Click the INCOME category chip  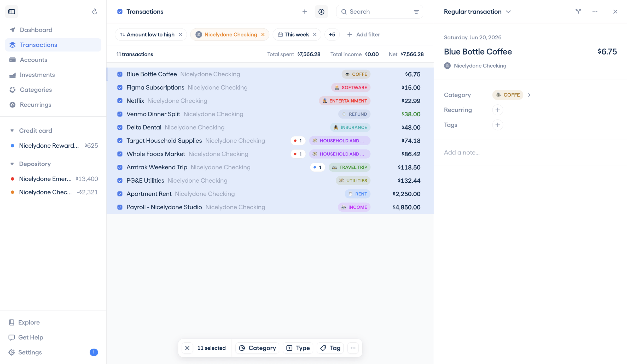tap(354, 207)
